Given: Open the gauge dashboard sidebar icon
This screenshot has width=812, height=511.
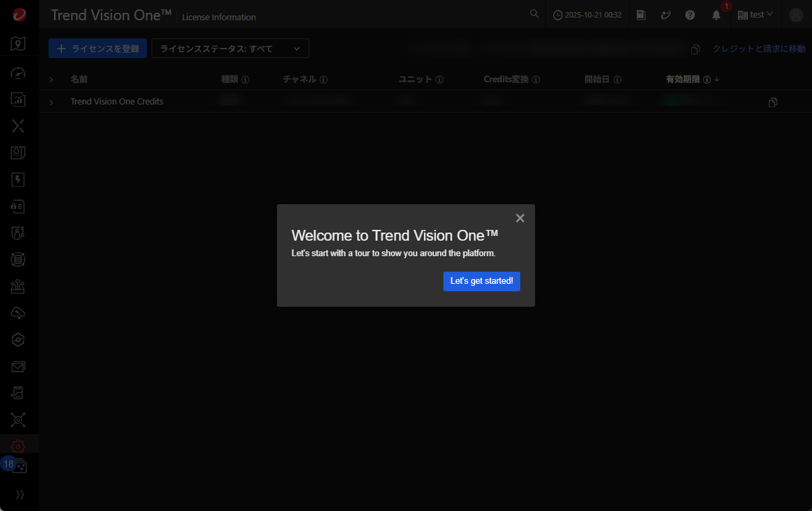Looking at the screenshot, I should [19, 73].
